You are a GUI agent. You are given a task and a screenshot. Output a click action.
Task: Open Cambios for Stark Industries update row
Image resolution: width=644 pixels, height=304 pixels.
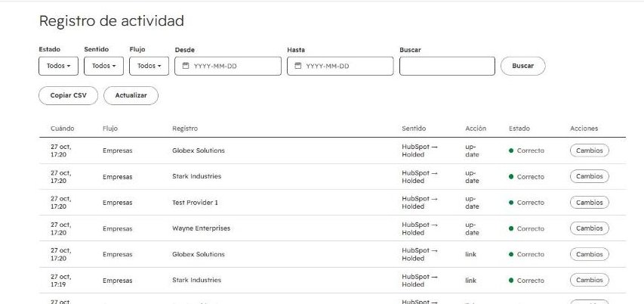tap(589, 176)
